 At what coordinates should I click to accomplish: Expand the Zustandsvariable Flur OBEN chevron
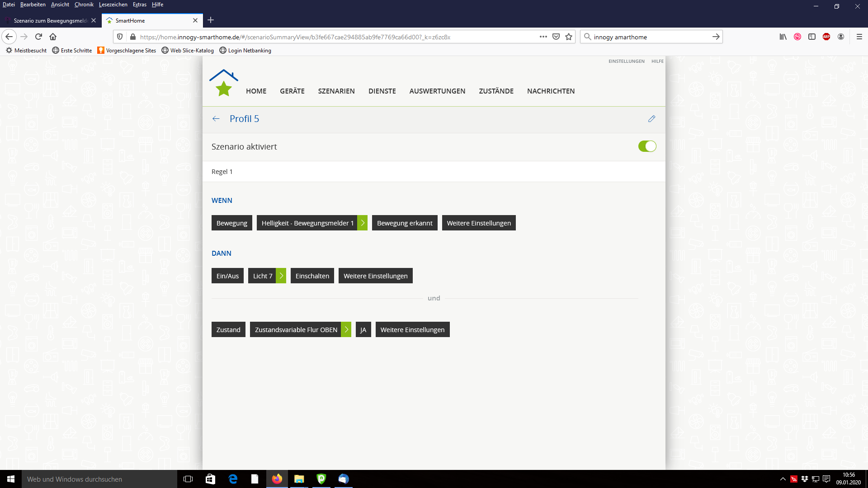click(346, 329)
